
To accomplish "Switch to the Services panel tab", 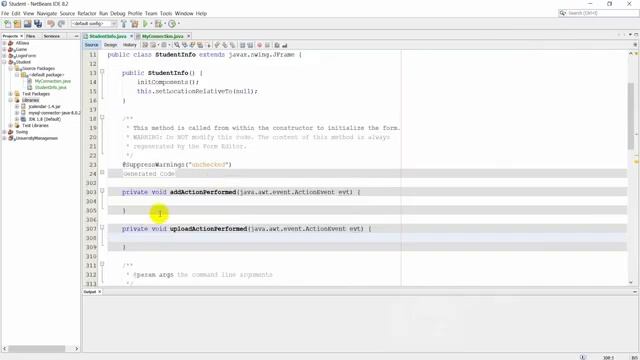I will pyautogui.click(x=52, y=36).
